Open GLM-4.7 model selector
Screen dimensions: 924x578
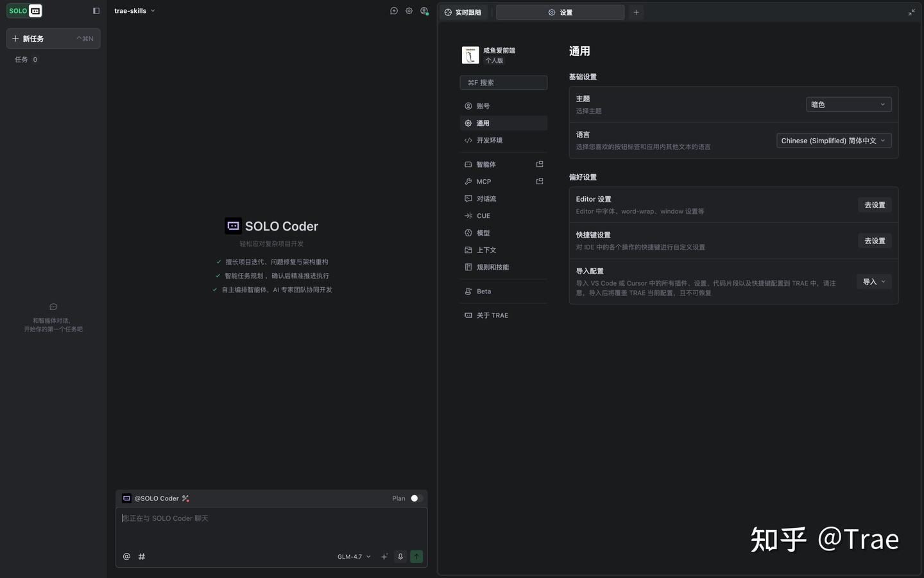pyautogui.click(x=354, y=557)
